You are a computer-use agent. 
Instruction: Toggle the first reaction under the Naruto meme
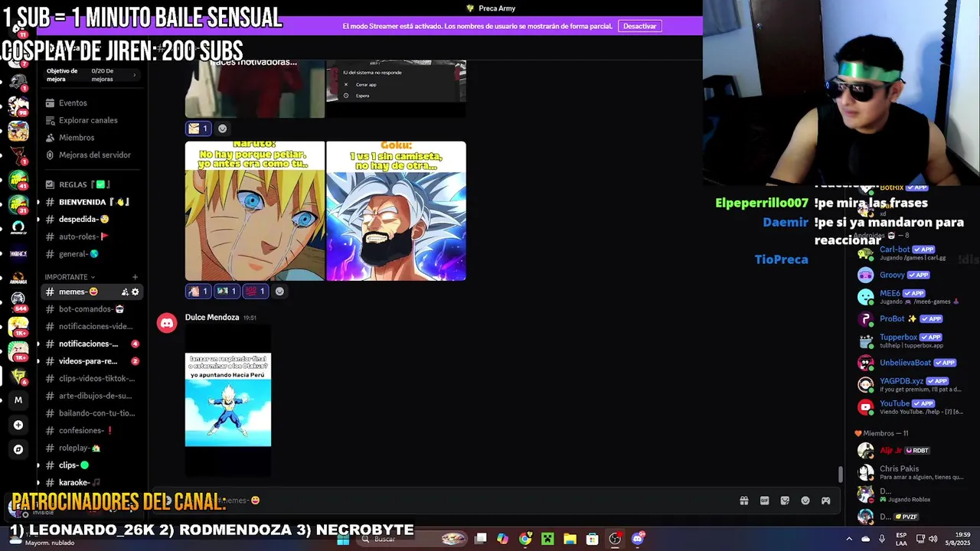pos(198,291)
